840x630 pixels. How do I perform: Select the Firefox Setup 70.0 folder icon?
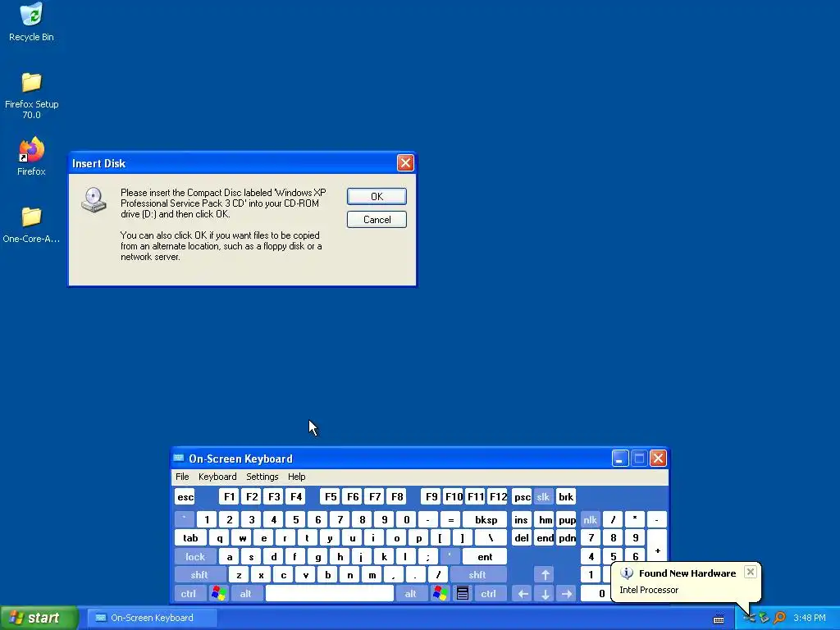[31, 95]
